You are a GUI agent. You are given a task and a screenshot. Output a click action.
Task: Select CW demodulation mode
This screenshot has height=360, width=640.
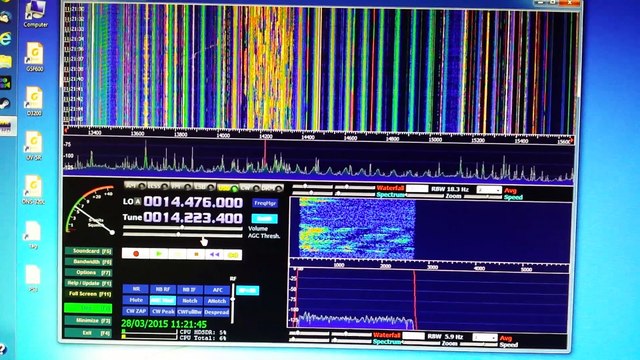point(250,188)
